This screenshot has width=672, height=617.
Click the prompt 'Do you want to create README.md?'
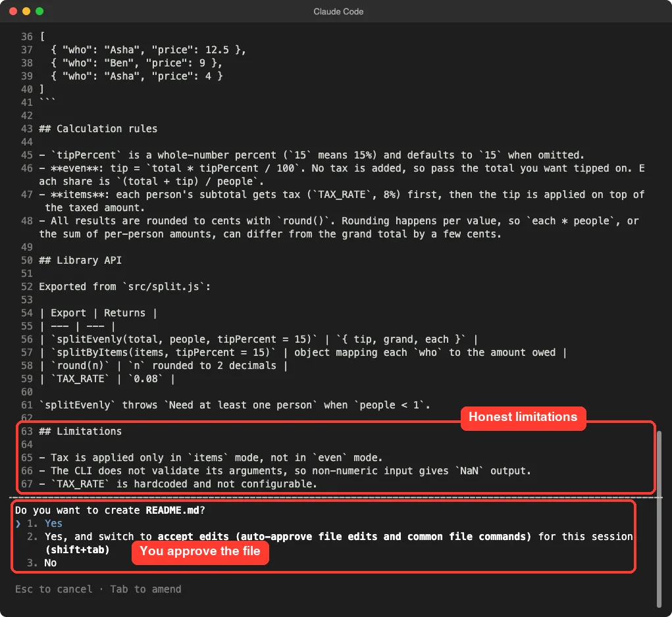click(110, 510)
